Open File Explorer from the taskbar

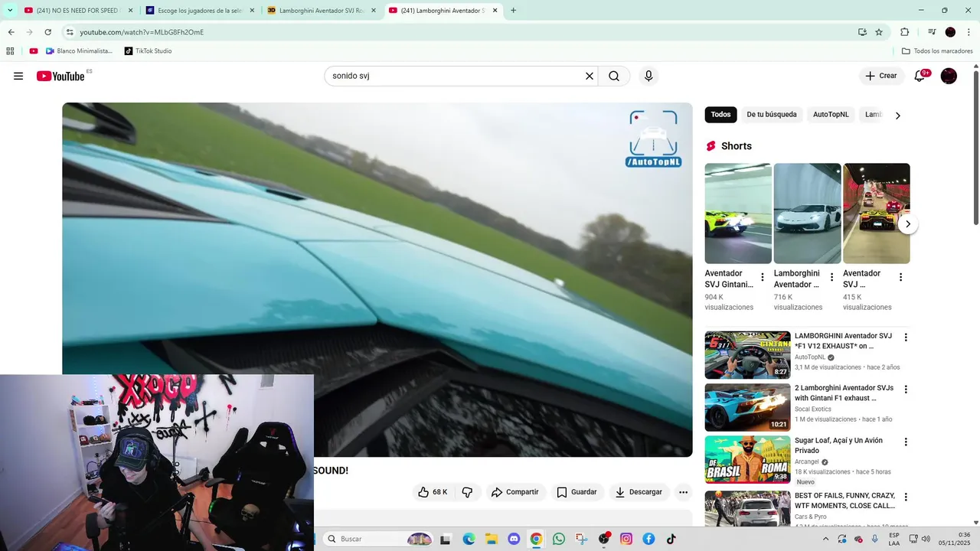[492, 539]
